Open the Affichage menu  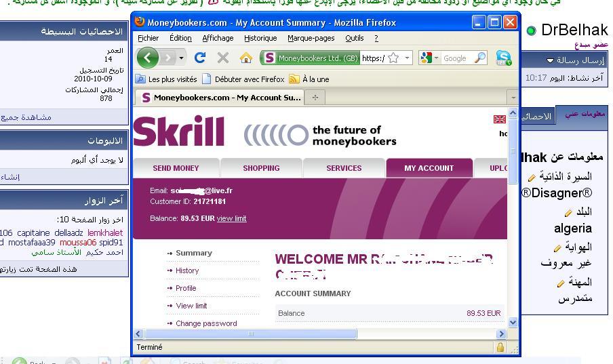218,38
